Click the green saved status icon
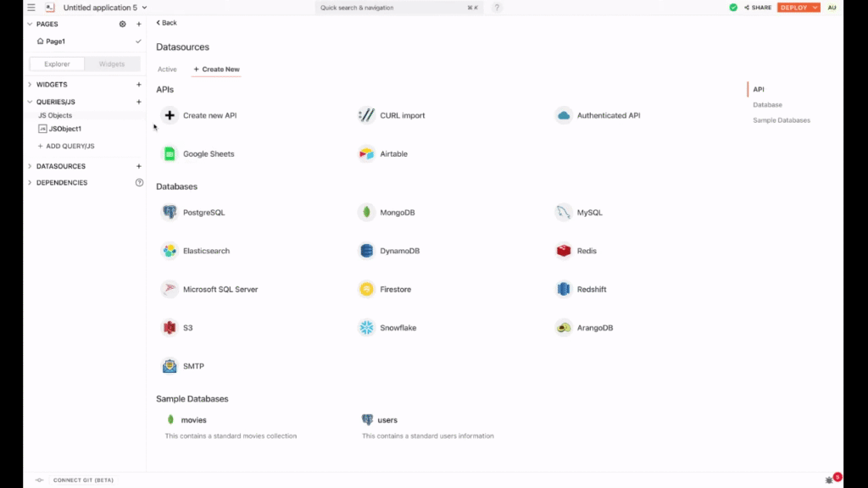 [733, 8]
